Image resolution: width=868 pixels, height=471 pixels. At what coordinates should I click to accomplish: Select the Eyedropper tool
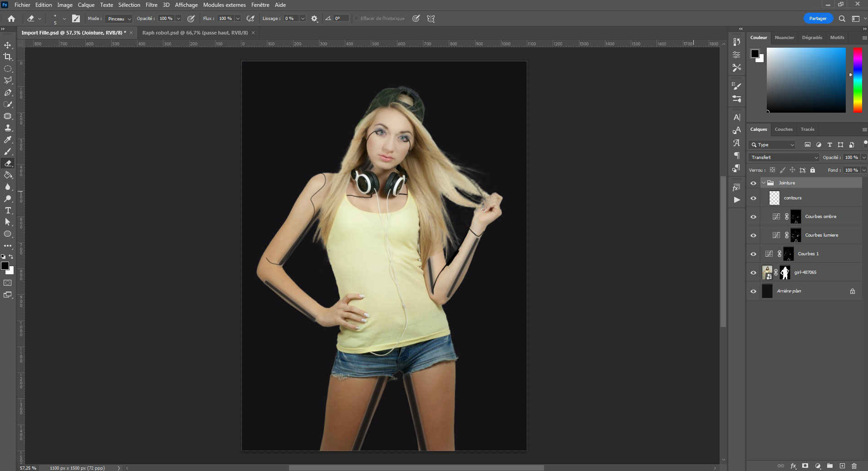pos(8,140)
